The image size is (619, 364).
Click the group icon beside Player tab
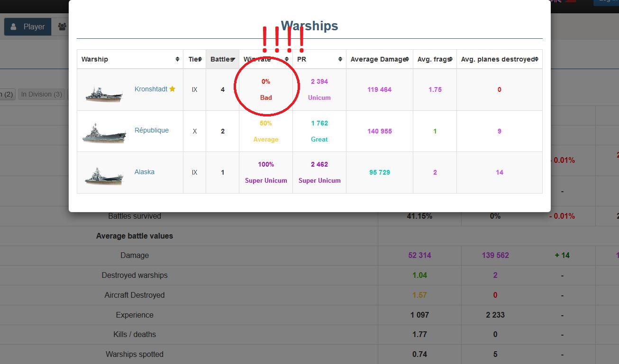point(62,27)
